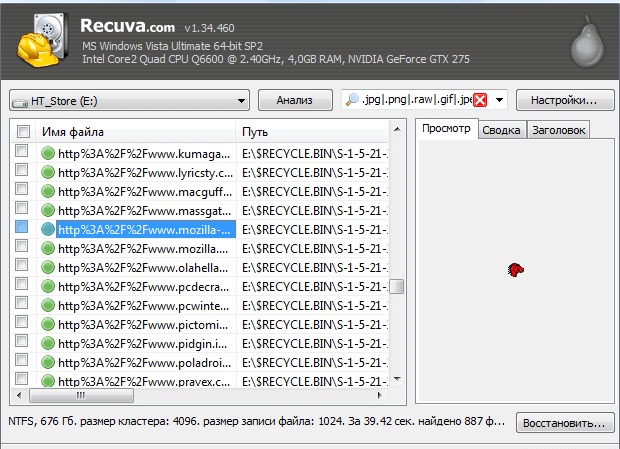Switch to the Просмотр tab
This screenshot has width=620, height=449.
(446, 128)
